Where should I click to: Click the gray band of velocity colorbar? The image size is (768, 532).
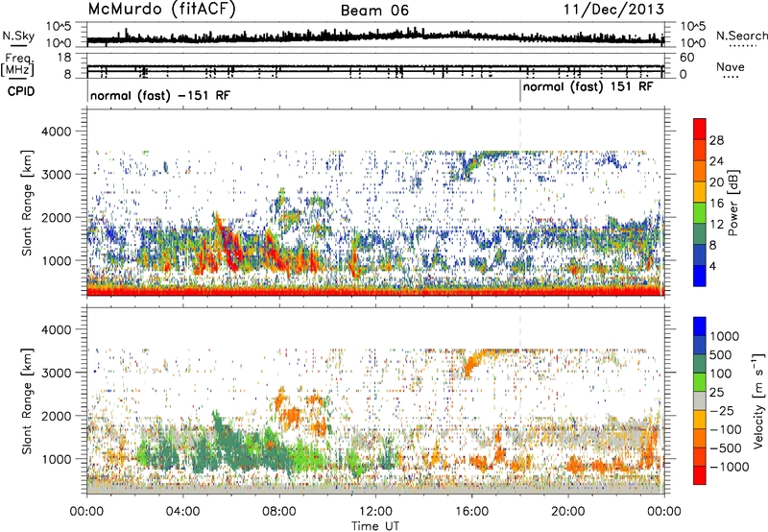tap(700, 400)
